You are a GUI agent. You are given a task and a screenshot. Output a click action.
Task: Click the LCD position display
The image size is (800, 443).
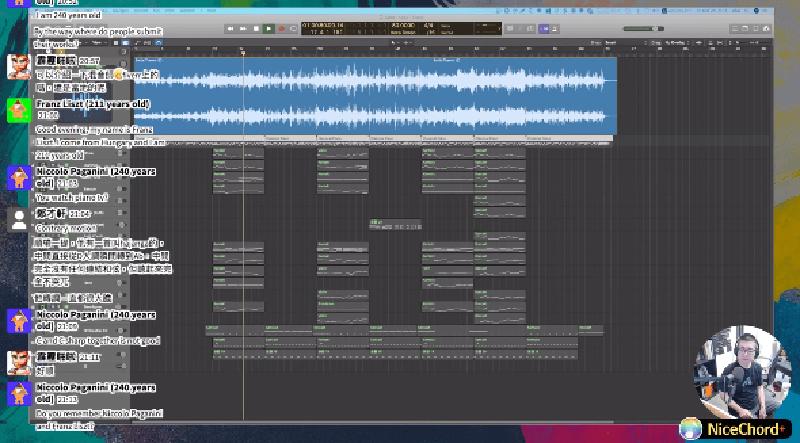(325, 27)
